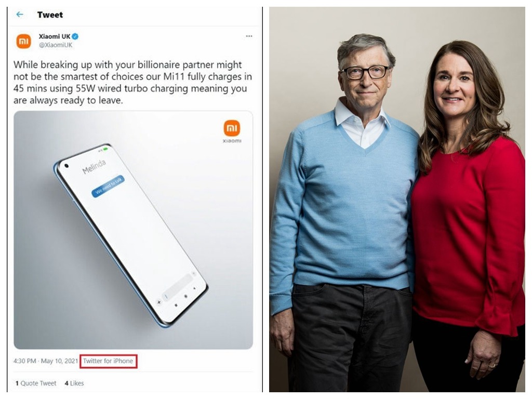Click the front camera punch-hole on the phone
Image resolution: width=532 pixels, height=399 pixels.
(x=66, y=166)
